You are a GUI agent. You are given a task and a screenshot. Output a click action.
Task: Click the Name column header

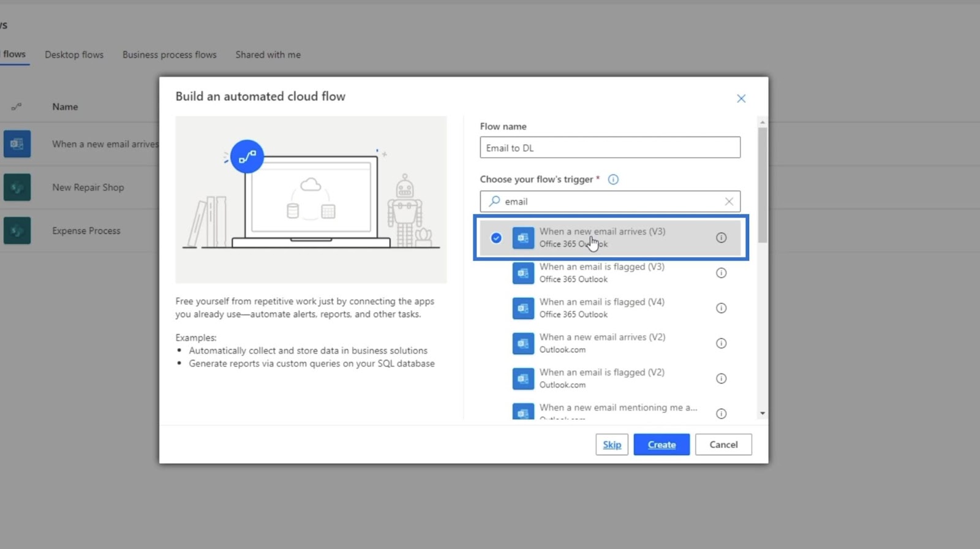pos(65,107)
